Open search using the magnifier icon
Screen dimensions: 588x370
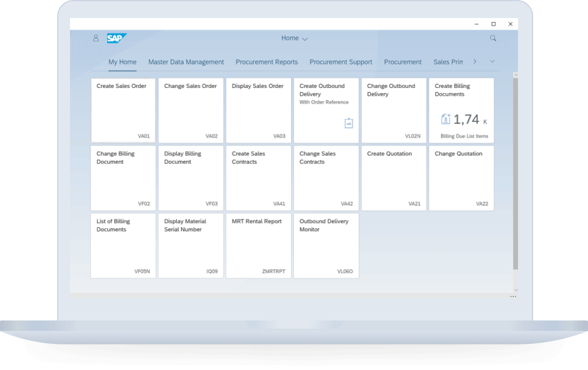coord(492,37)
